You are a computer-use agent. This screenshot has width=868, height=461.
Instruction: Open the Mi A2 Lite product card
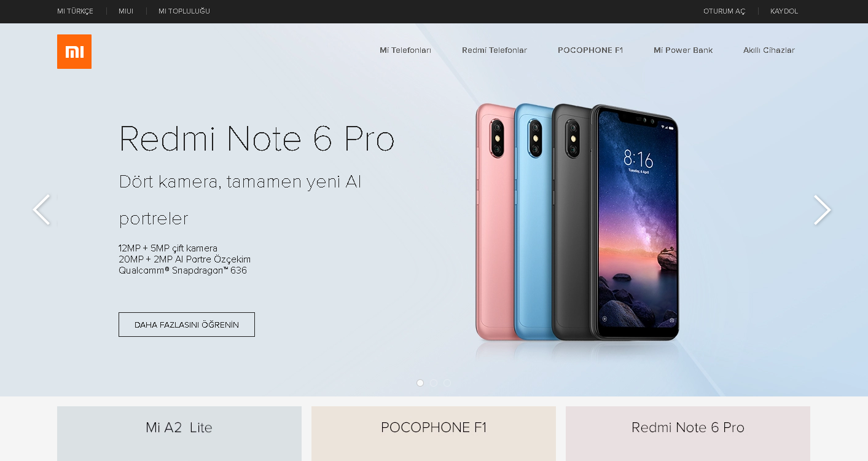click(x=179, y=433)
